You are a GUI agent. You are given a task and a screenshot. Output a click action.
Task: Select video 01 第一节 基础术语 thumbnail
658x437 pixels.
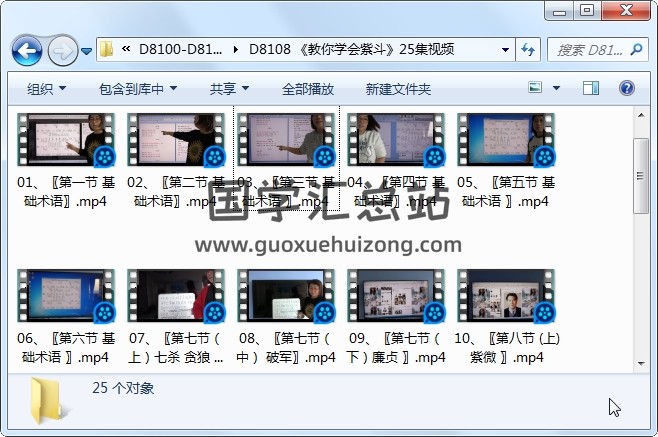pyautogui.click(x=66, y=140)
